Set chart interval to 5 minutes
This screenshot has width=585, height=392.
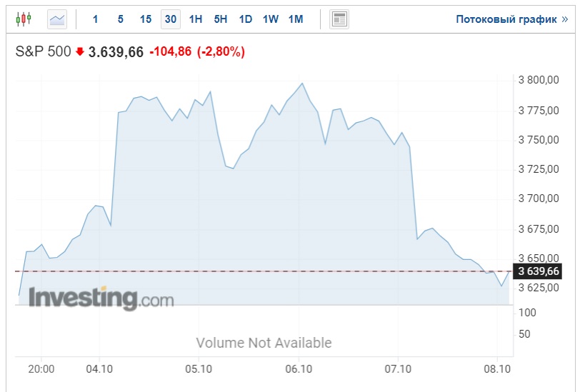[x=120, y=19]
